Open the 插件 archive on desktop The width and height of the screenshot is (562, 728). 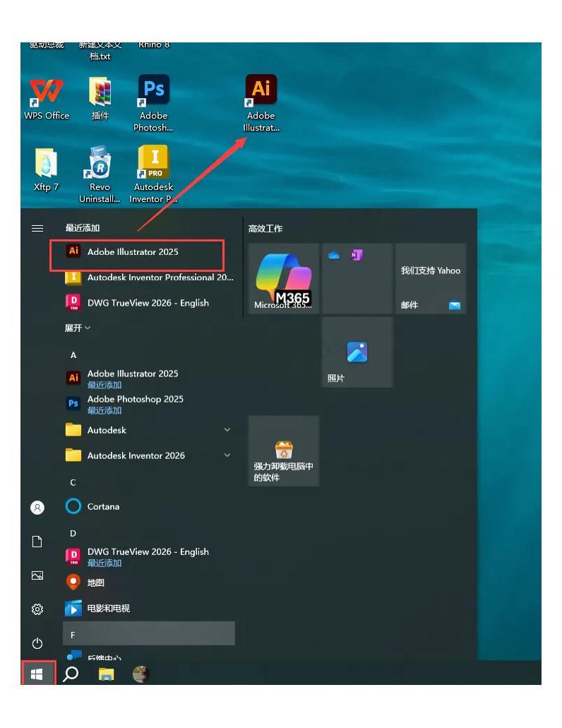click(x=100, y=99)
